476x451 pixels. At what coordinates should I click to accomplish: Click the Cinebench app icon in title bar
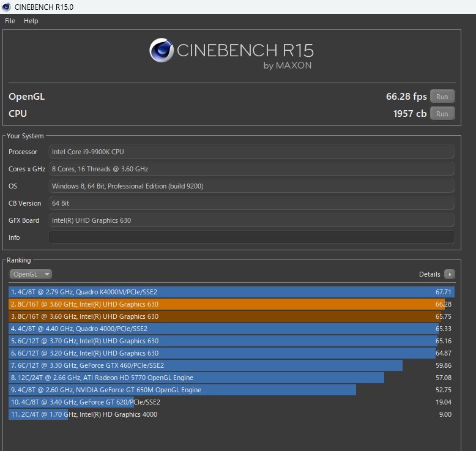pyautogui.click(x=7, y=7)
